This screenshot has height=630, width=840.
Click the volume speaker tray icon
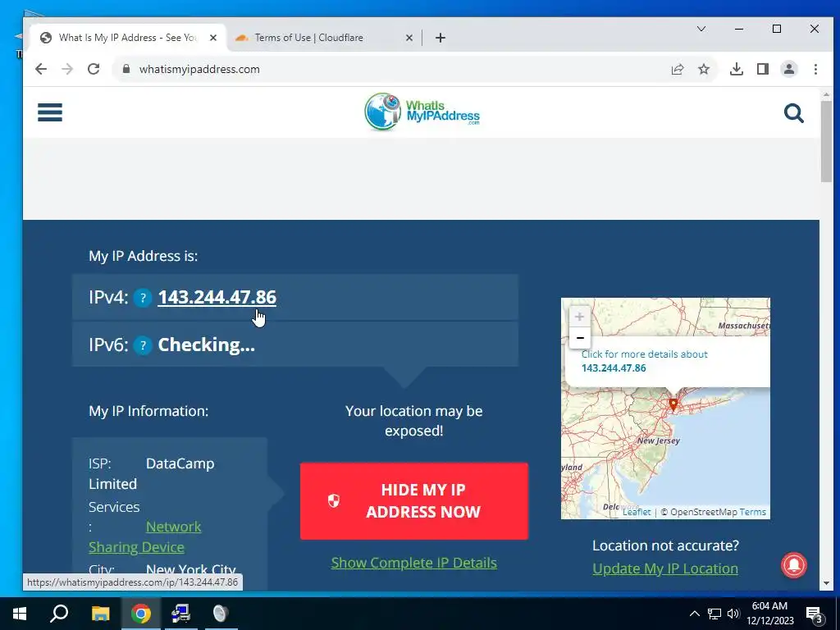(x=733, y=614)
